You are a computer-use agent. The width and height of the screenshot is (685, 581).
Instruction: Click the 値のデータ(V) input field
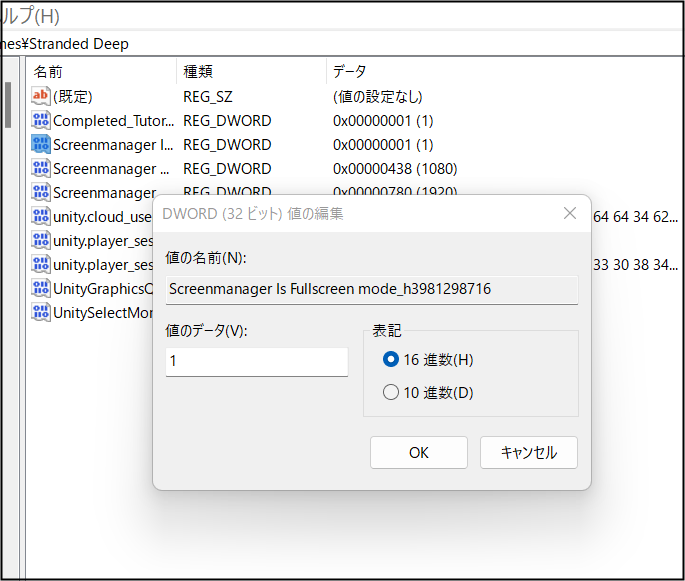coord(257,362)
